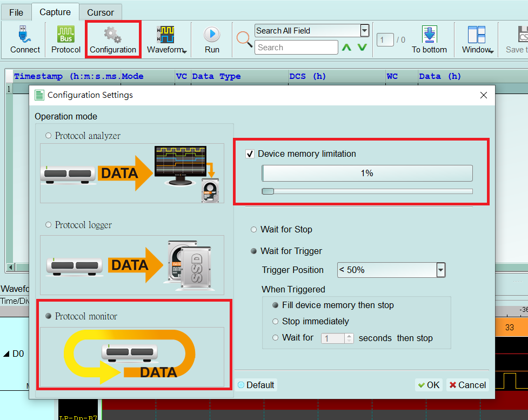
Task: Open the Trigger Position dropdown
Action: 441,270
